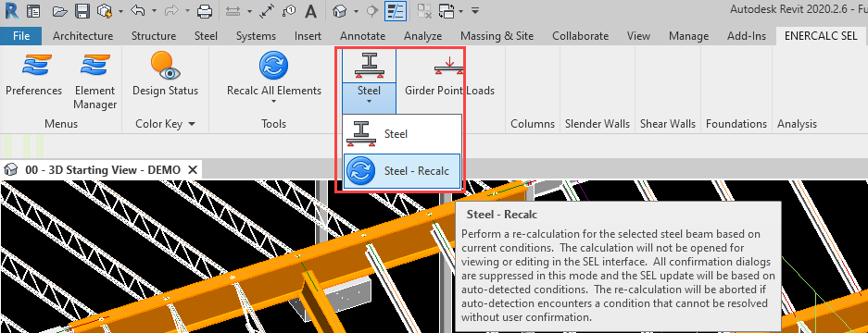The image size is (868, 333).
Task: Undo the last action
Action: [x=138, y=10]
